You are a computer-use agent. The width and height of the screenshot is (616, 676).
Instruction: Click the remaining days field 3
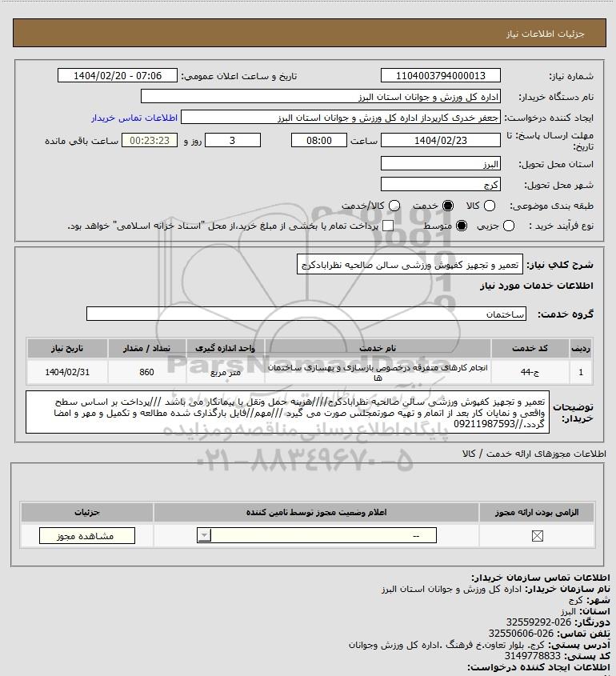(x=232, y=140)
